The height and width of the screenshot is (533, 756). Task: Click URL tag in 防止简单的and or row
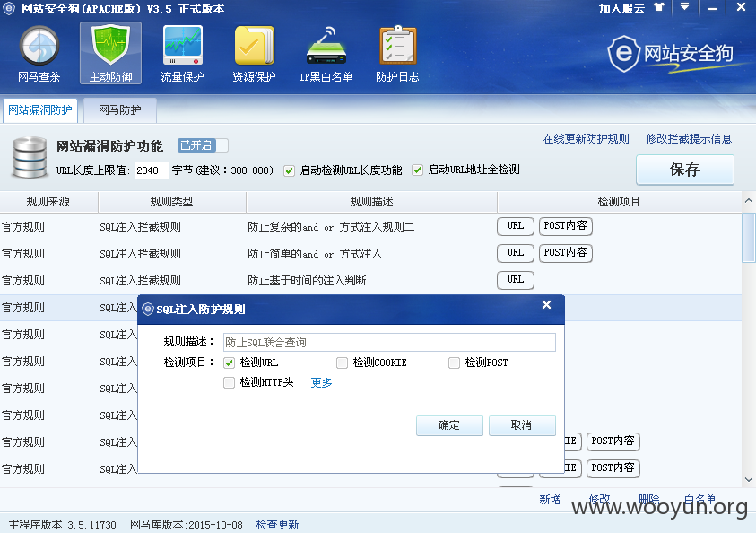tap(516, 253)
